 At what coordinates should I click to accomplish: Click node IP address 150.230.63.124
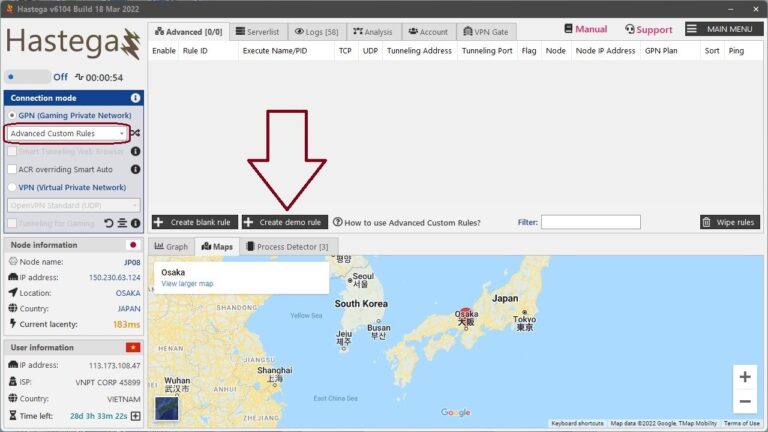pos(115,277)
